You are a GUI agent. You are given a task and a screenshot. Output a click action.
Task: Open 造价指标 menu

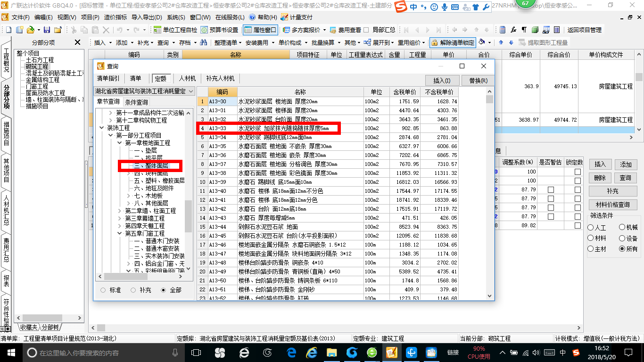pyautogui.click(x=115, y=17)
